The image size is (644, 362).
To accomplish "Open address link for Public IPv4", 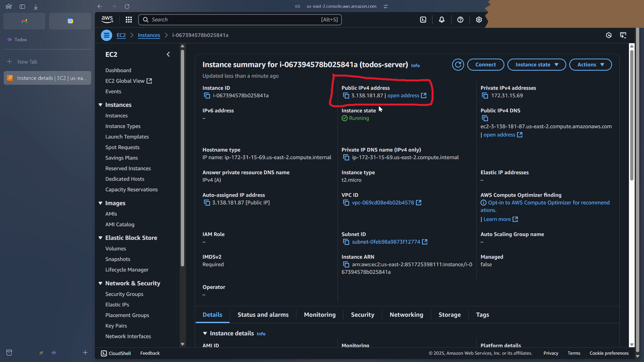I will tap(407, 96).
